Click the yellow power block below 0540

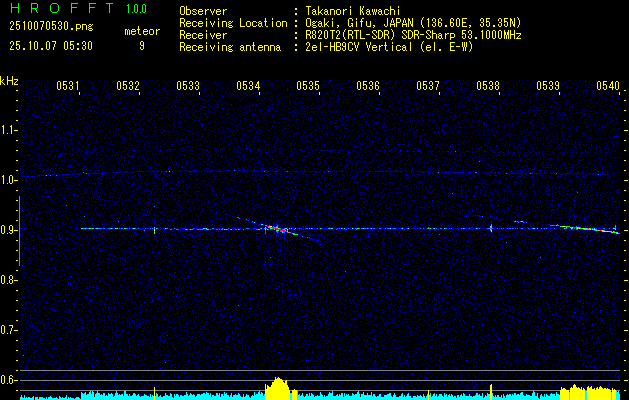590,392
